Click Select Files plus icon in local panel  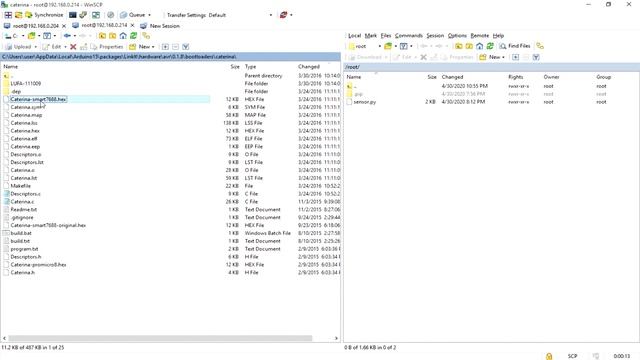[x=165, y=47]
